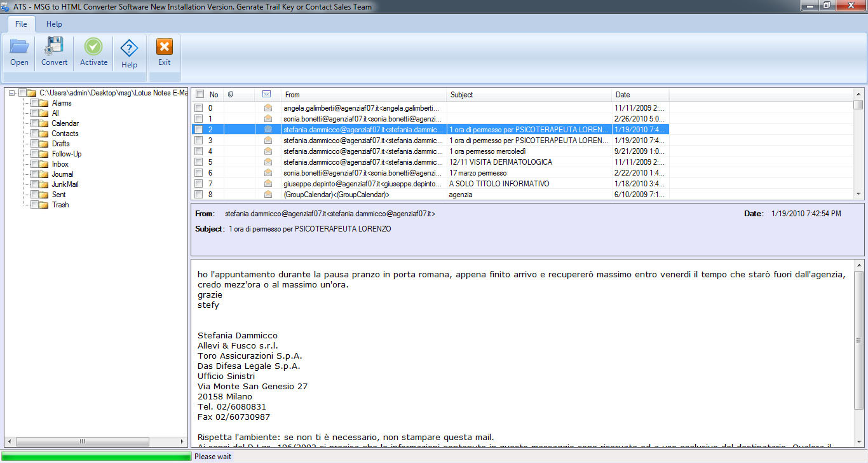The height and width of the screenshot is (463, 868).
Task: Click the envelope column header icon
Action: [267, 94]
